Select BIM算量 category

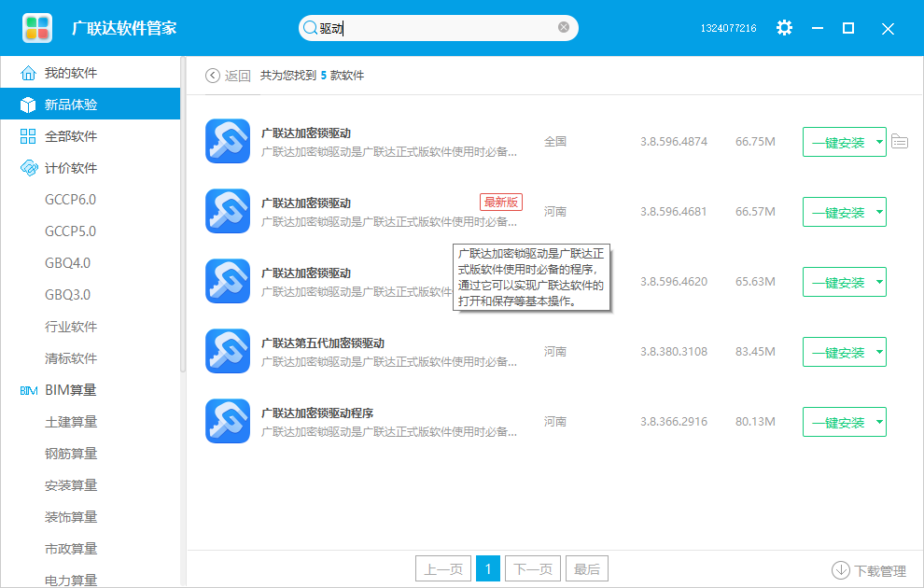pos(91,390)
